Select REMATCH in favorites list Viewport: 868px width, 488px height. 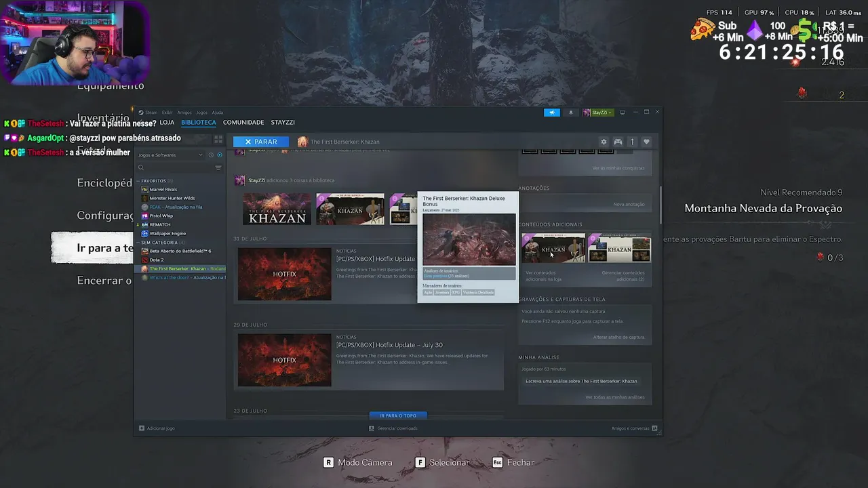point(160,224)
